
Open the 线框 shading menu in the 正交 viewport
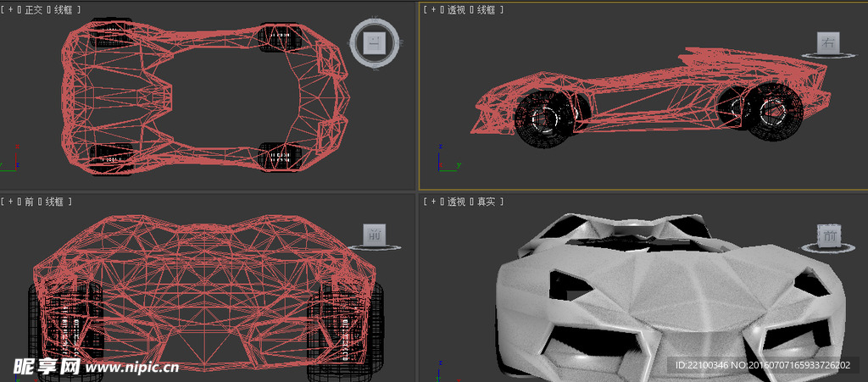(x=63, y=10)
